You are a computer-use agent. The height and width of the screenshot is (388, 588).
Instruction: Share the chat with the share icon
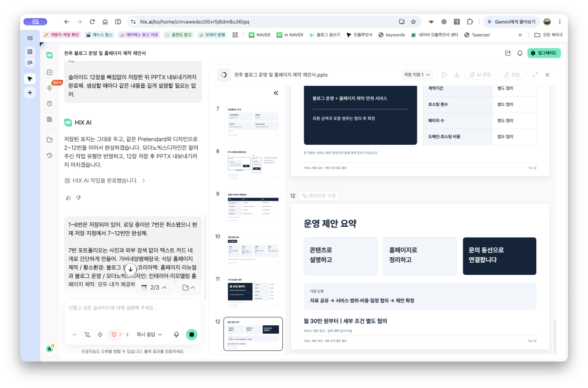508,53
